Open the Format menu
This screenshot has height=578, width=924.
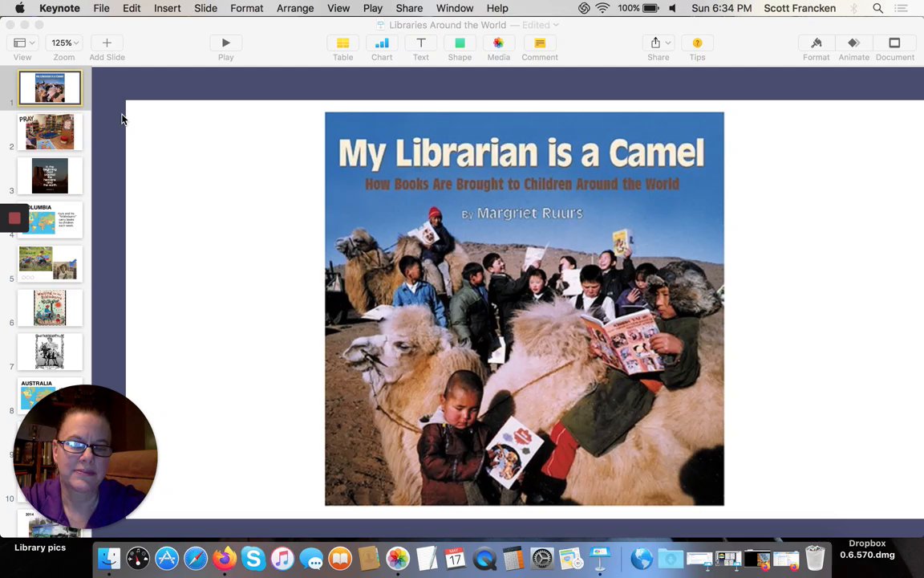click(247, 8)
